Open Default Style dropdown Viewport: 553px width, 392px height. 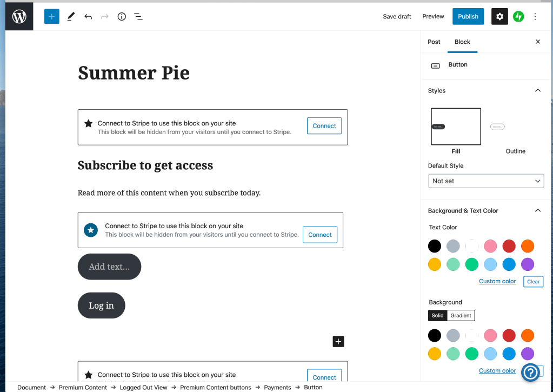[485, 181]
